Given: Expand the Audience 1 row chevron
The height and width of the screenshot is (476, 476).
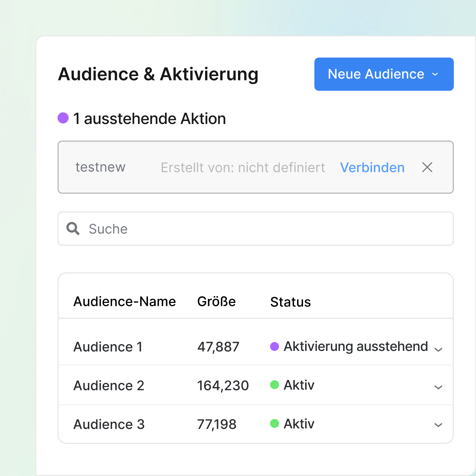Looking at the screenshot, I should (x=438, y=349).
